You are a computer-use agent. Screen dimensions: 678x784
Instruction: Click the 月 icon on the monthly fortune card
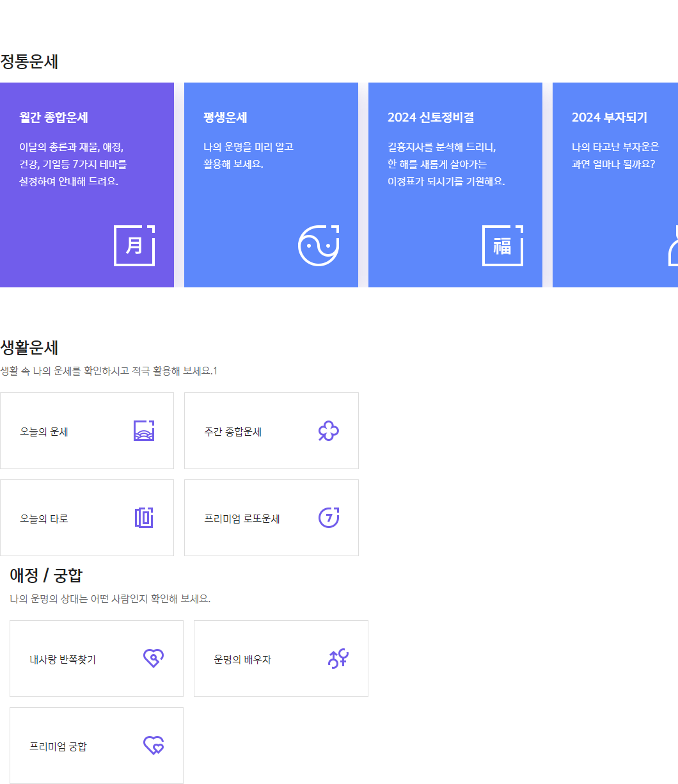click(x=134, y=246)
